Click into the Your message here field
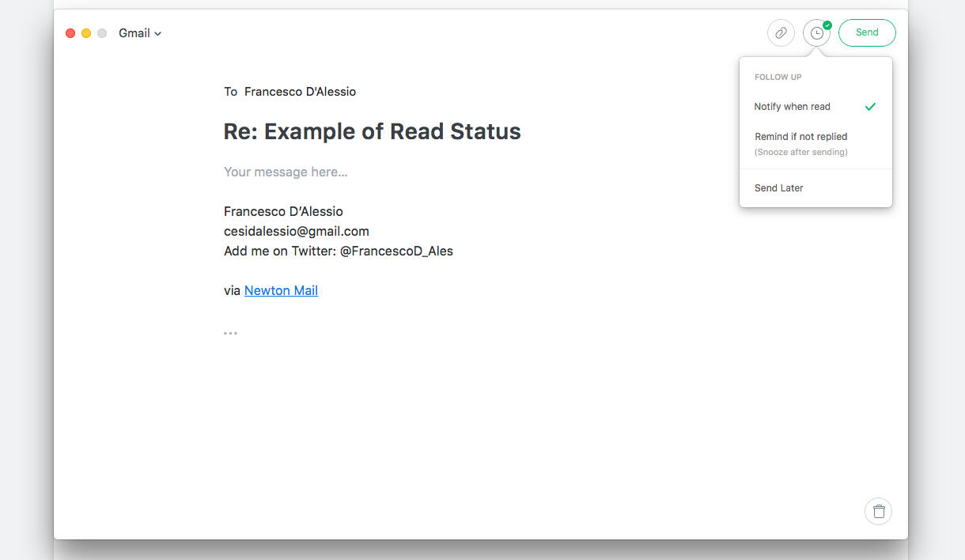 click(286, 172)
